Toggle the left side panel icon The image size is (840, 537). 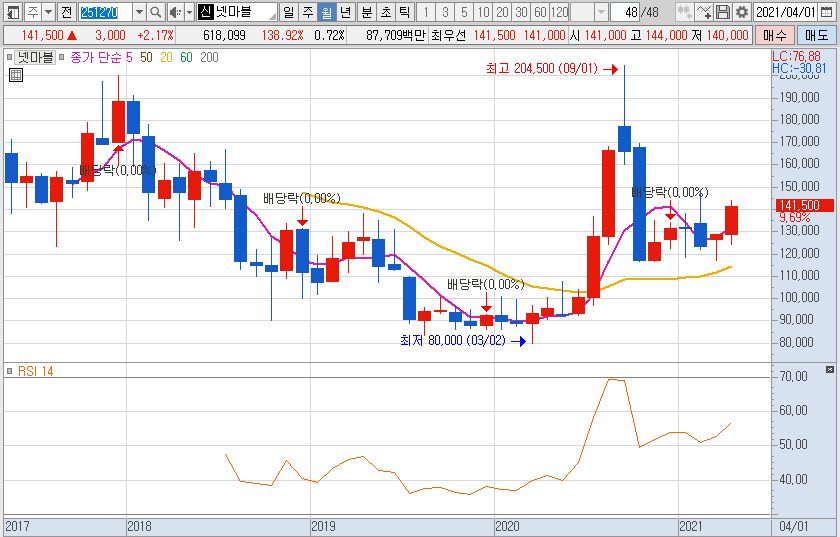[13, 12]
